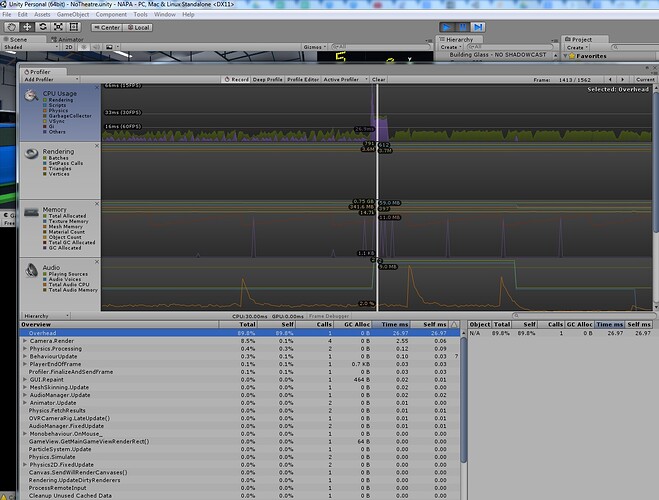Click warning icon column header
This screenshot has height=500, width=659.
click(454, 324)
